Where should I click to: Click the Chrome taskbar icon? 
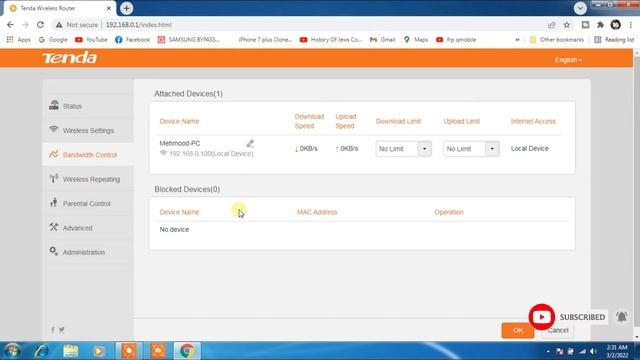pyautogui.click(x=187, y=351)
